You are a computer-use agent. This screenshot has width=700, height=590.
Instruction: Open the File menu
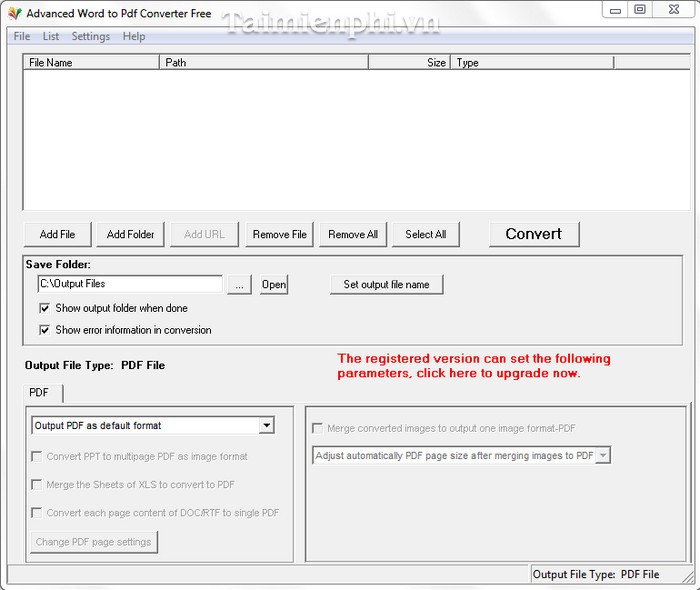[x=22, y=36]
